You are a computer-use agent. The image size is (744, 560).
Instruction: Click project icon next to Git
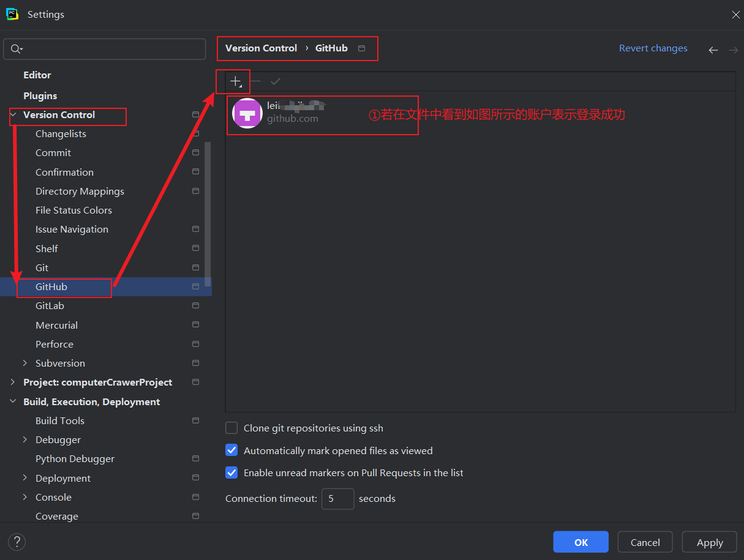(196, 267)
